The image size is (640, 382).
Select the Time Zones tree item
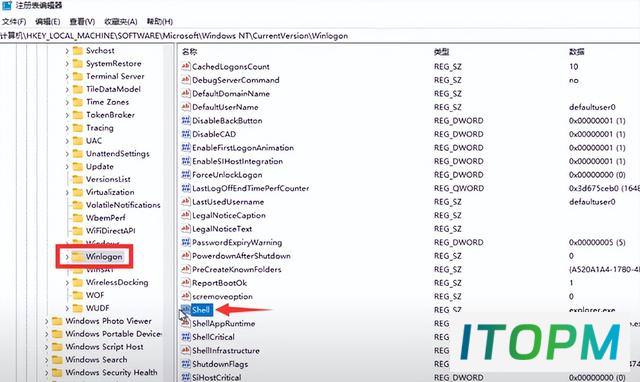(107, 102)
